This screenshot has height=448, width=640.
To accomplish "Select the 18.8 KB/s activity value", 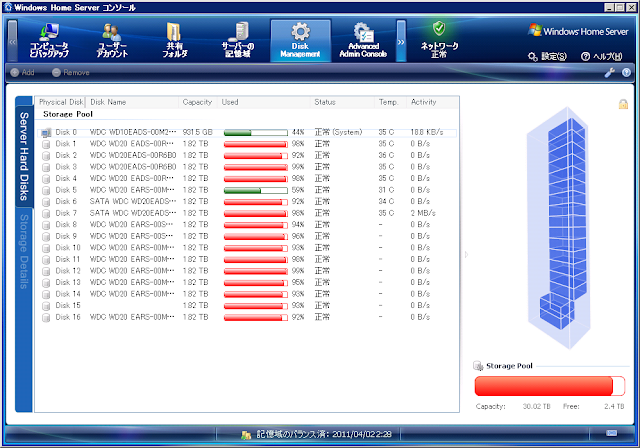I will click(427, 132).
